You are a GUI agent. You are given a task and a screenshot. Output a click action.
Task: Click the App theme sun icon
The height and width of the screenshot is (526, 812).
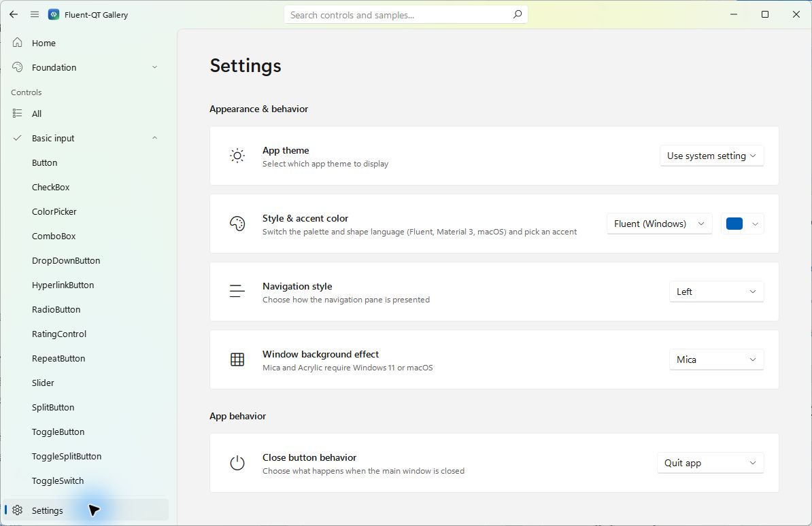point(237,156)
